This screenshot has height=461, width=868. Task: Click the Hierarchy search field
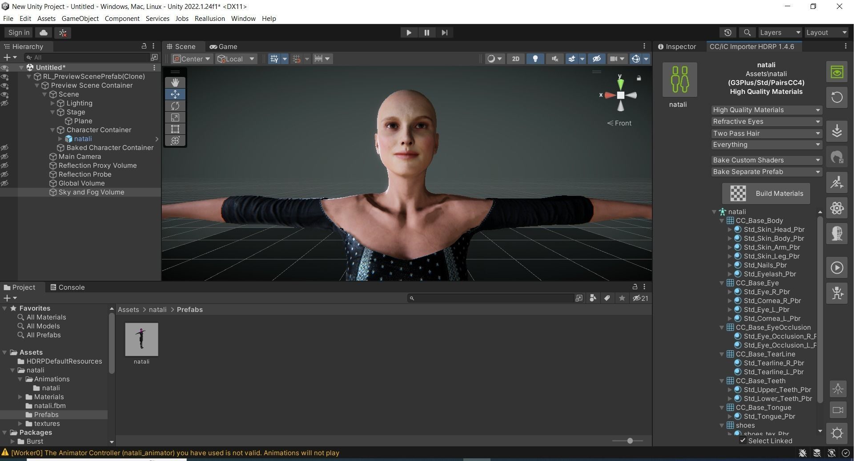(x=88, y=57)
